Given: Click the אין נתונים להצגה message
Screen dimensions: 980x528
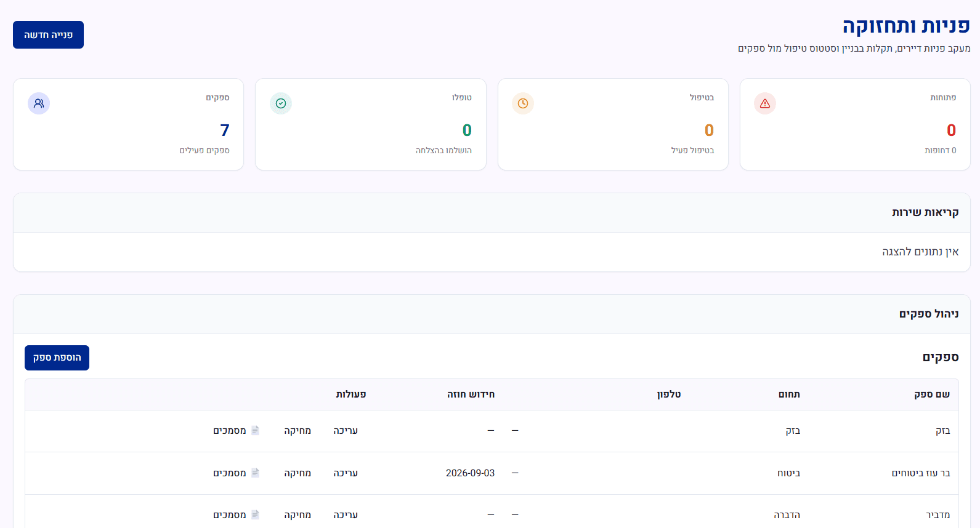Looking at the screenshot, I should (920, 252).
